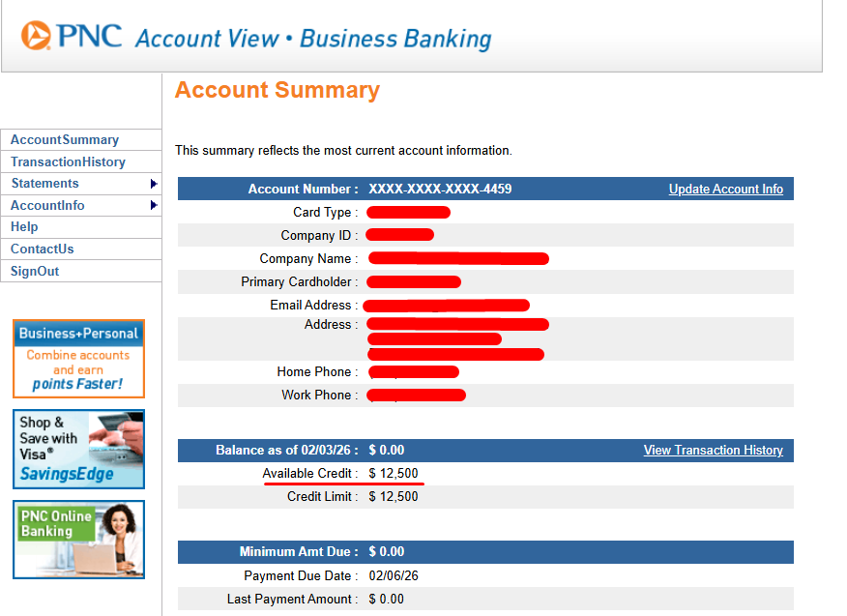Click SignOut to log out
Viewport: 847px width, 616px height.
tap(35, 272)
